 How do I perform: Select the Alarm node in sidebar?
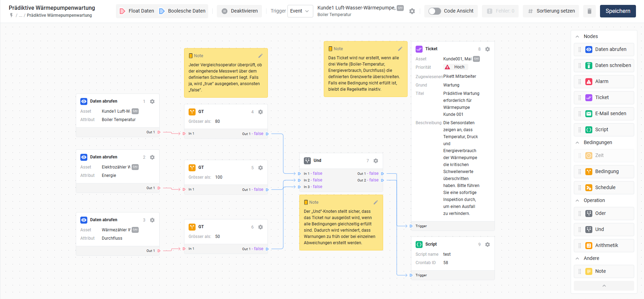[603, 82]
